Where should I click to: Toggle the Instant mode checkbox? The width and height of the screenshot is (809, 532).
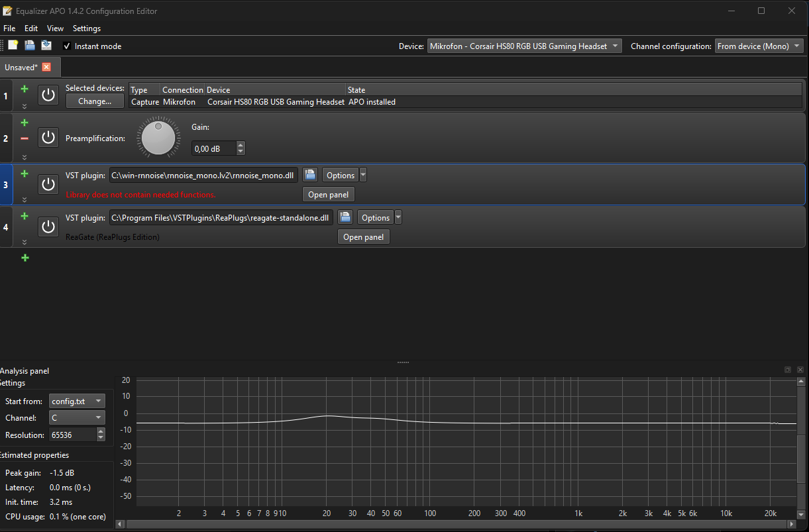coord(66,46)
